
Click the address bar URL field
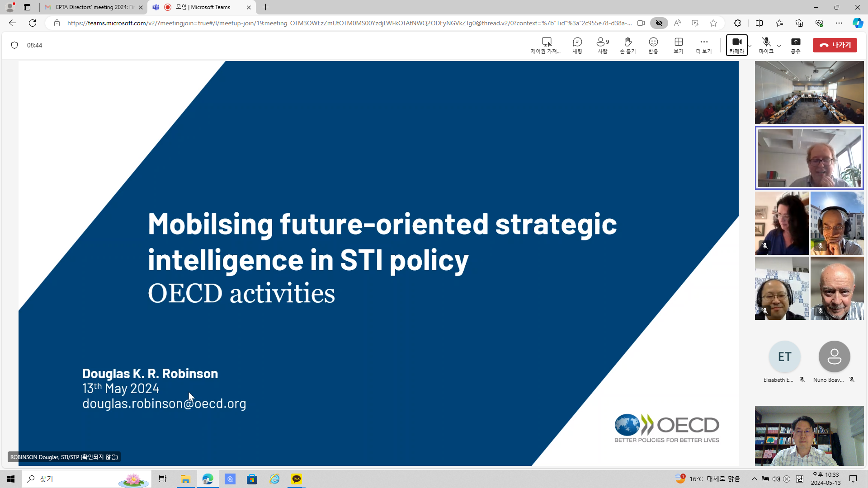(x=349, y=23)
